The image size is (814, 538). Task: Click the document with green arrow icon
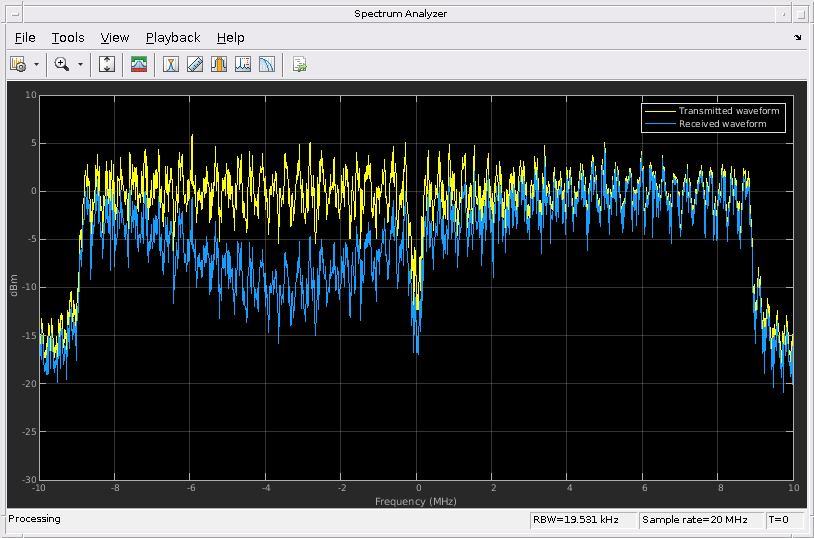tap(299, 64)
